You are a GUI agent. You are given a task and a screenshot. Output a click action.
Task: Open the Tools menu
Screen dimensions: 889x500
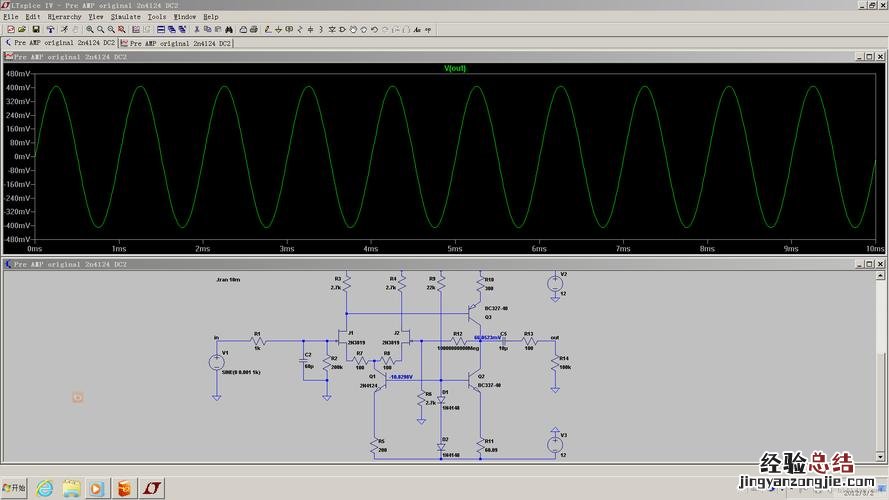point(157,17)
